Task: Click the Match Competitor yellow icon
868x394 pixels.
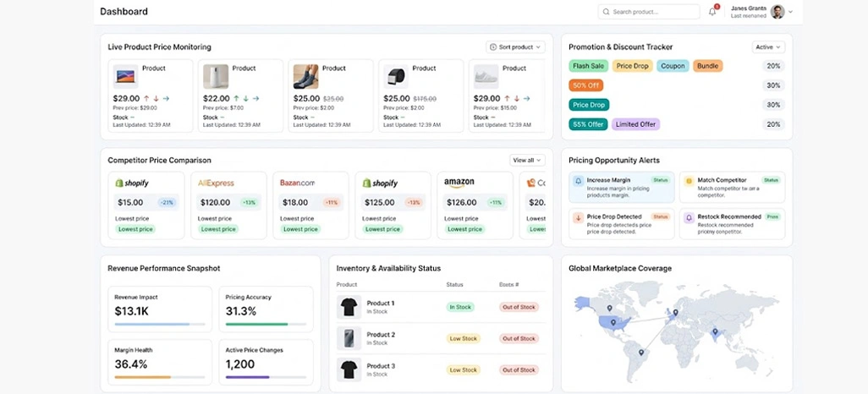Action: click(x=689, y=181)
